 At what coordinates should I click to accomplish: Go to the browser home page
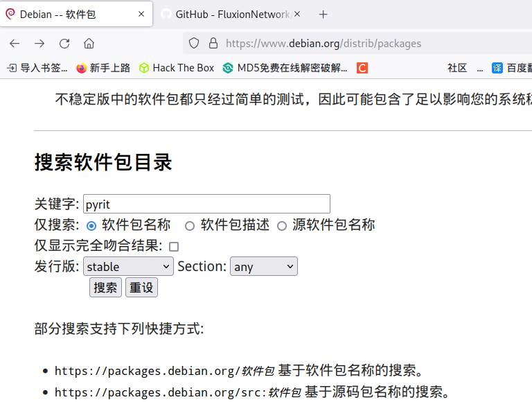click(x=89, y=43)
